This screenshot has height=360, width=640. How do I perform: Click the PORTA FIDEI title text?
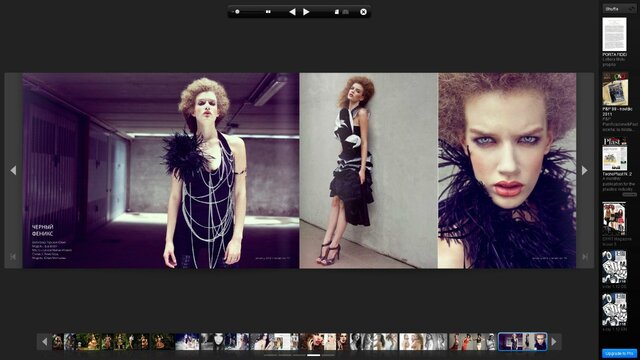(x=615, y=55)
